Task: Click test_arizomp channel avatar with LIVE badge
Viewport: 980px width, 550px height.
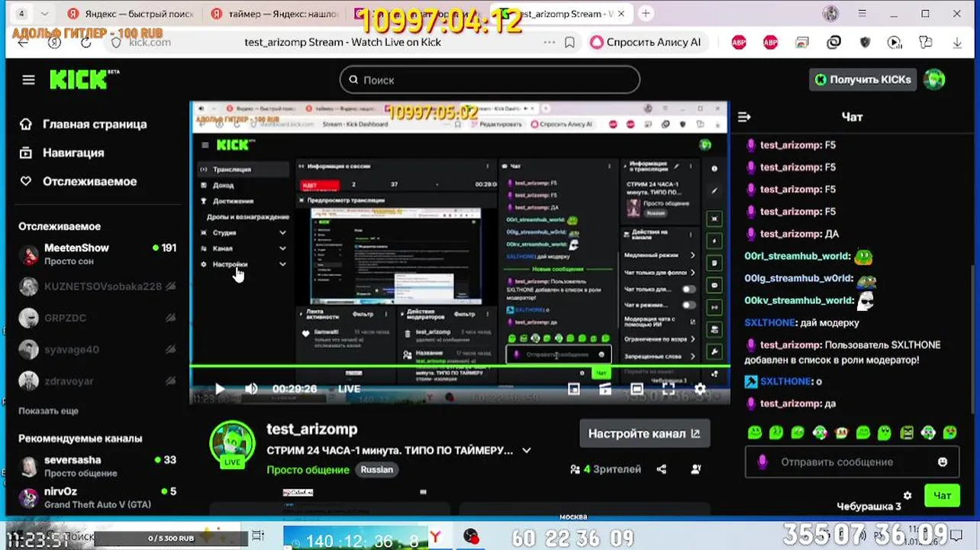Action: click(232, 443)
